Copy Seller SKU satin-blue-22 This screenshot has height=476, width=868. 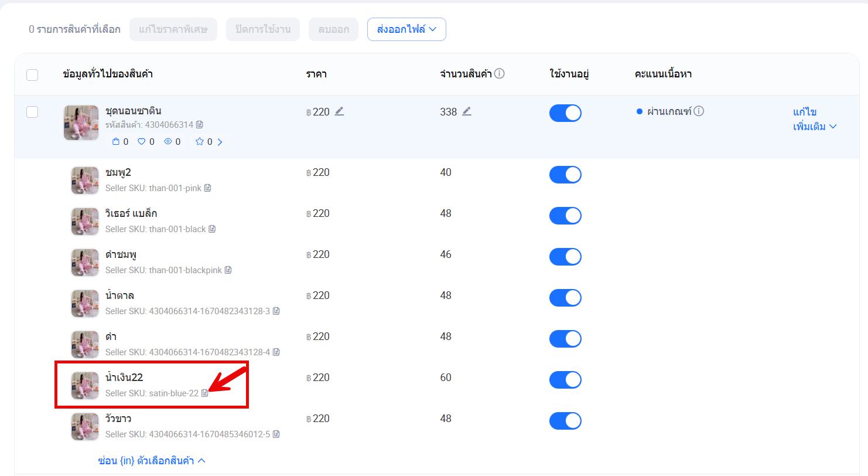[x=204, y=393]
